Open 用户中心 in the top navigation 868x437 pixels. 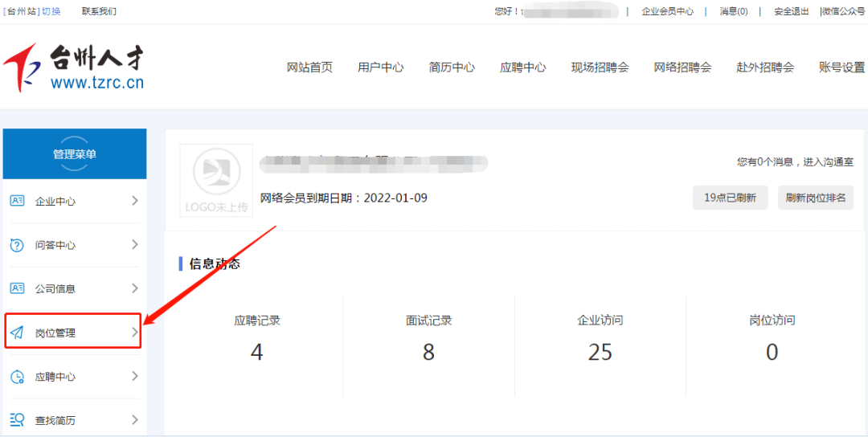380,68
